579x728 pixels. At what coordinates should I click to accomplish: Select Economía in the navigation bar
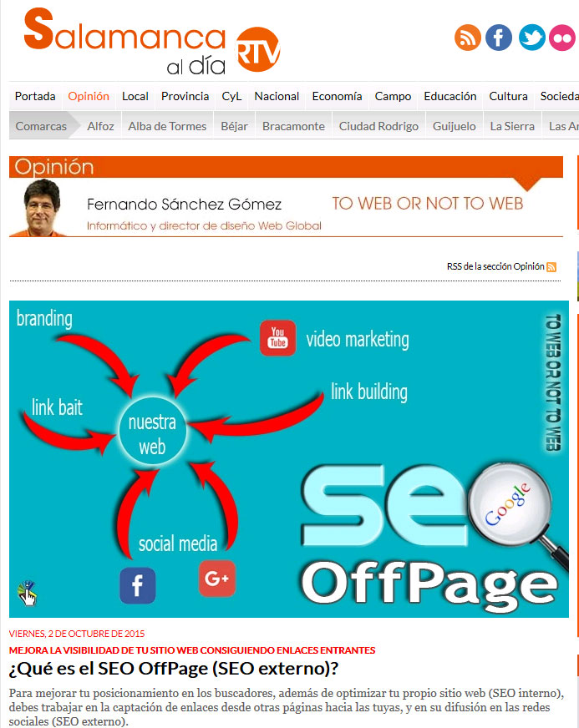click(337, 96)
